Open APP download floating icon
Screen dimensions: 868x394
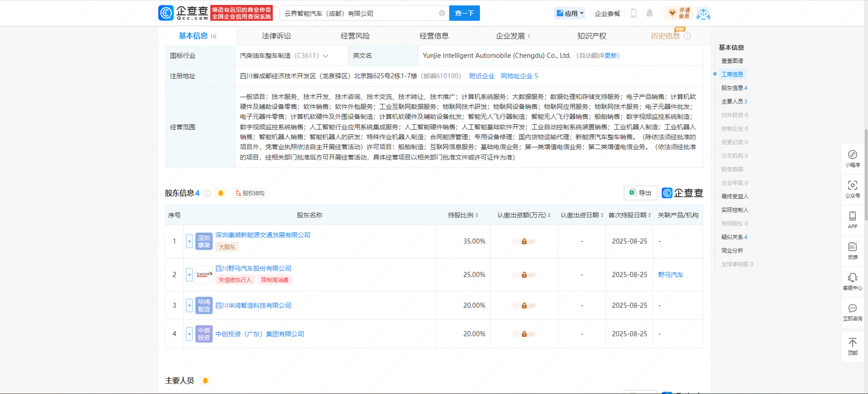(853, 220)
